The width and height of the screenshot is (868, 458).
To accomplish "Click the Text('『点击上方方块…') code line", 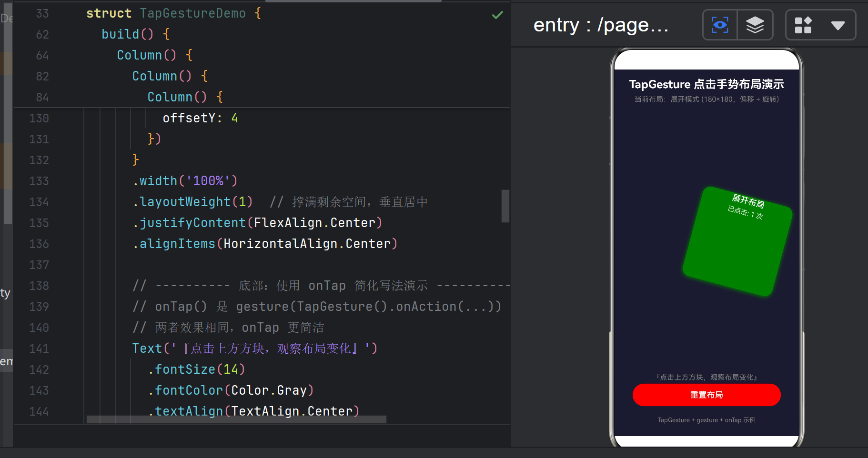I will click(x=255, y=348).
